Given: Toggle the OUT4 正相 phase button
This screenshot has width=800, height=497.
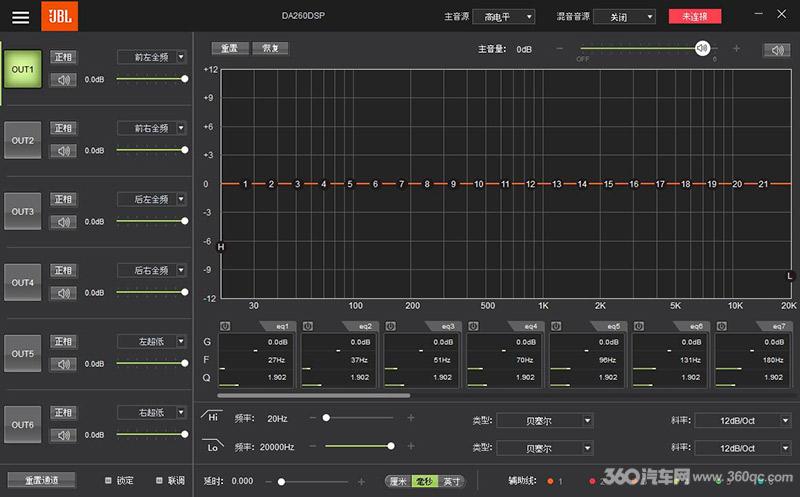Looking at the screenshot, I should [x=63, y=270].
